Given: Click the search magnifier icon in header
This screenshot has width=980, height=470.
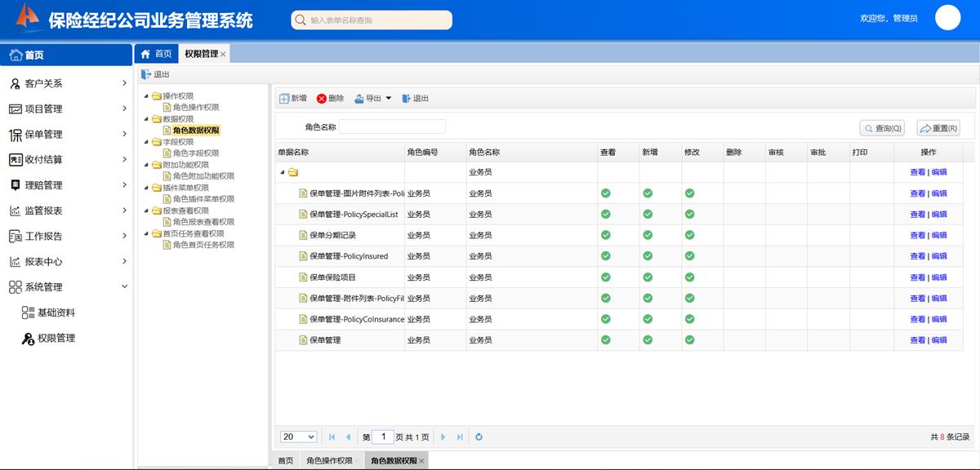Looking at the screenshot, I should coord(301,20).
